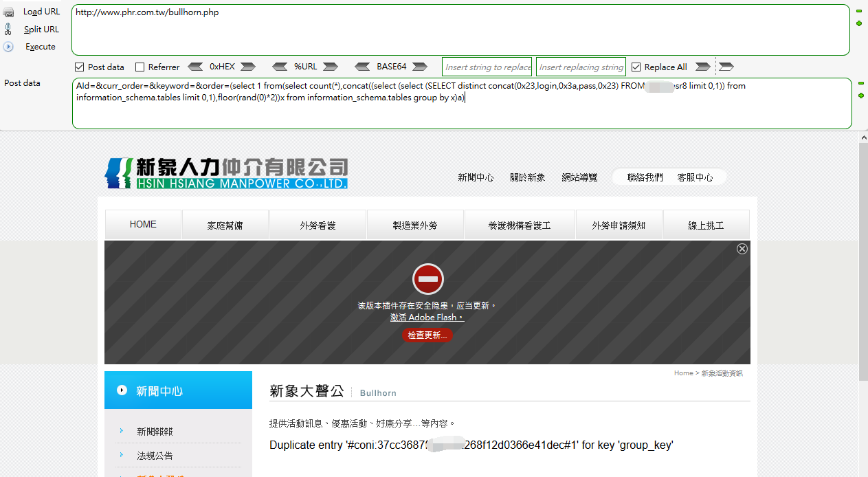
Task: Click the 0xHEX decode left arrow
Action: point(195,67)
